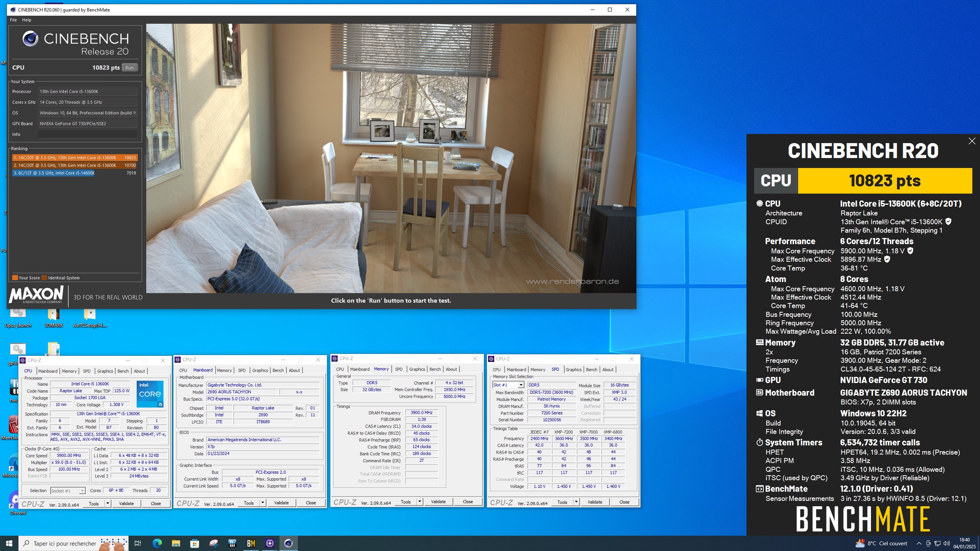Open the volume control tray icon
980x551 pixels.
pos(947,543)
